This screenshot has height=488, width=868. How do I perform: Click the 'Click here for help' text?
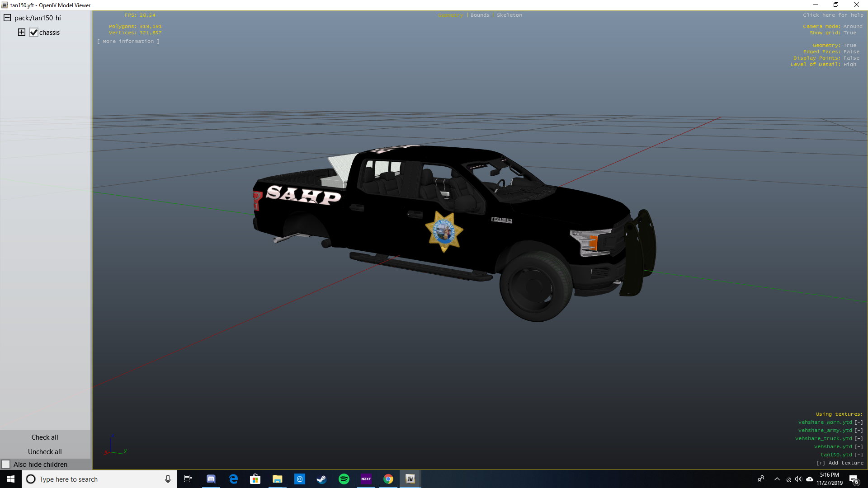[833, 15]
